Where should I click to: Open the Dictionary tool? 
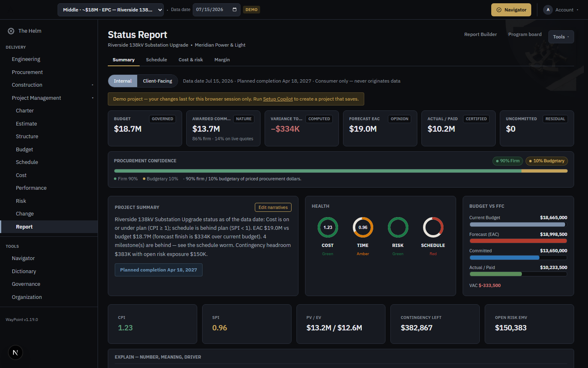[24, 272]
